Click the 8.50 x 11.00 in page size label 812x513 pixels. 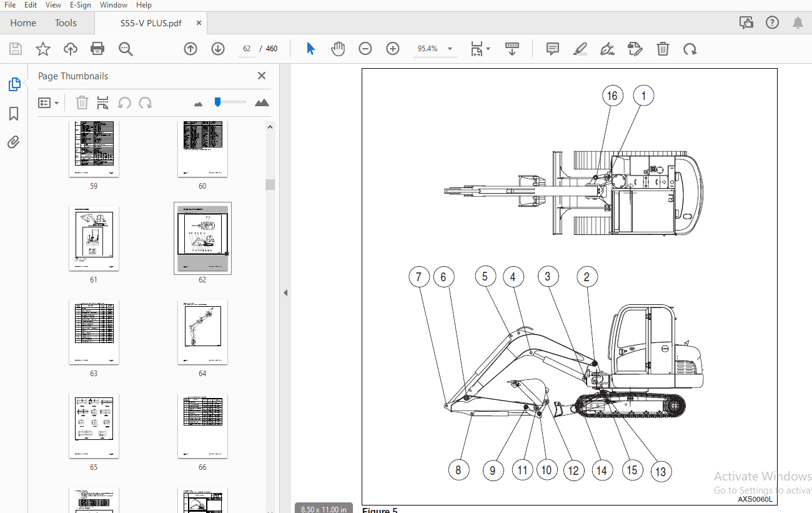(324, 509)
